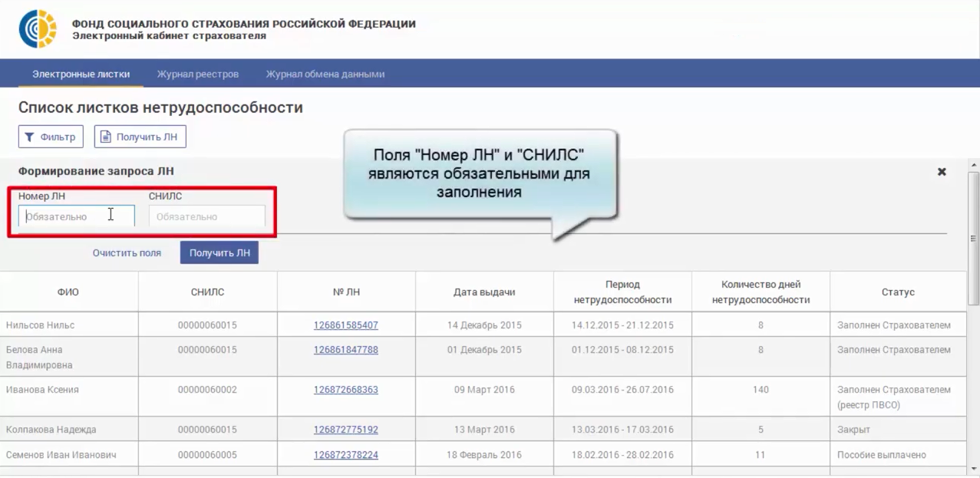
Task: Open the Журнал обмена данными tab
Action: pos(325,74)
